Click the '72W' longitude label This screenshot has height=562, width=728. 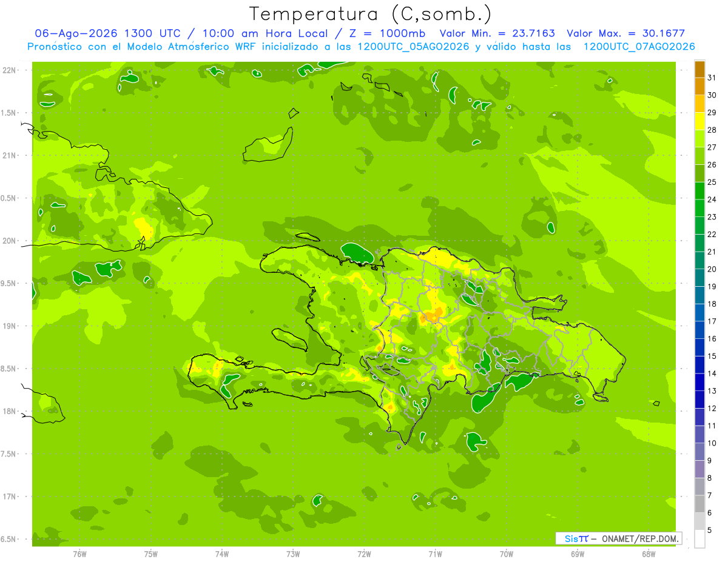(x=364, y=554)
